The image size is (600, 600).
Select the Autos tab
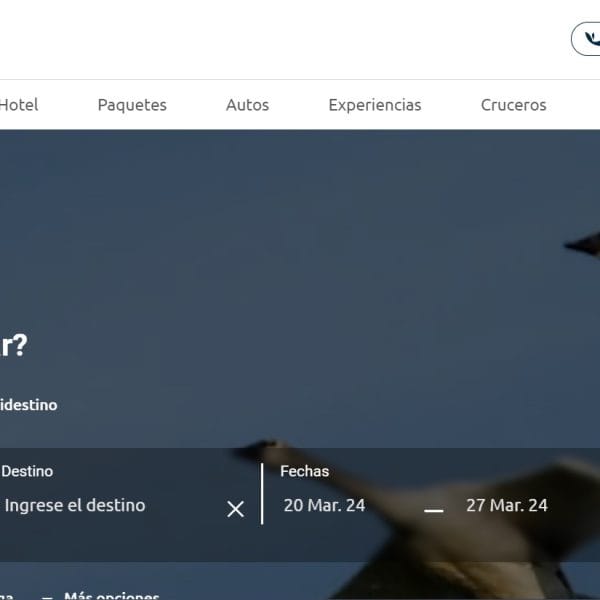247,105
